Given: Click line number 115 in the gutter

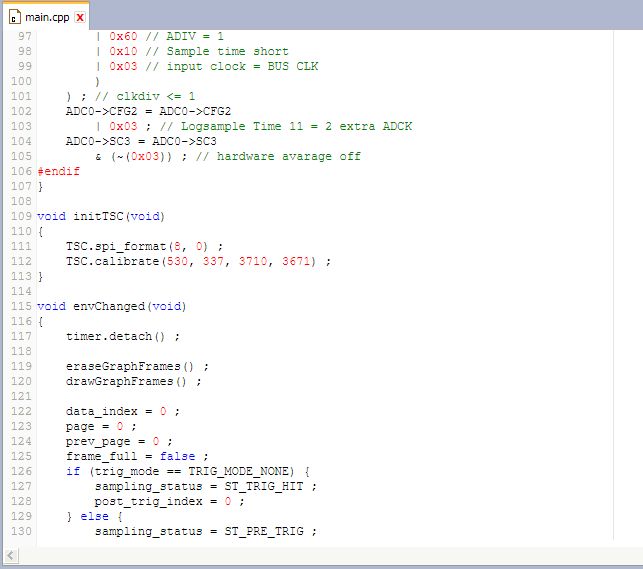Looking at the screenshot, I should (x=21, y=306).
